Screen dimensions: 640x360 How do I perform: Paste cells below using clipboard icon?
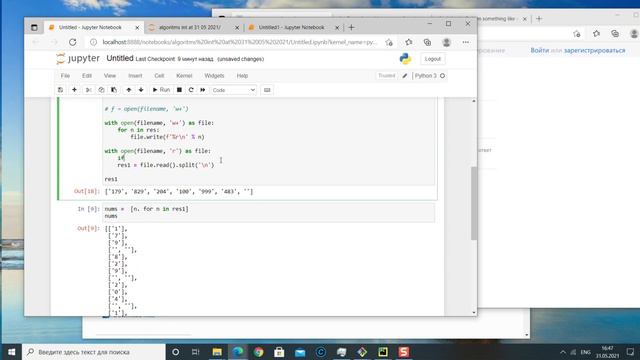point(113,90)
